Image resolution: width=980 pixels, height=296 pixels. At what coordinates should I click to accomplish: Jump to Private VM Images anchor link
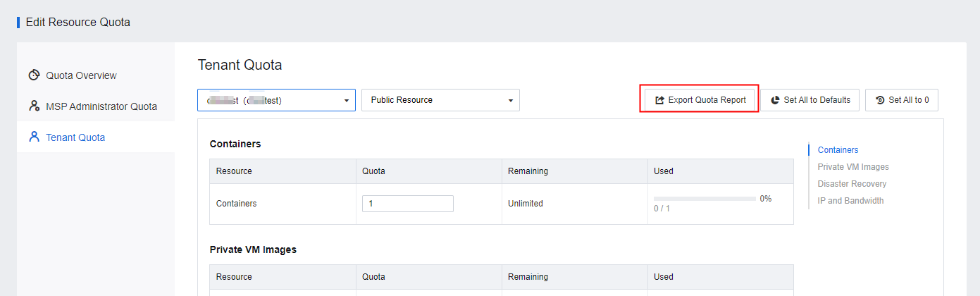[x=853, y=167]
